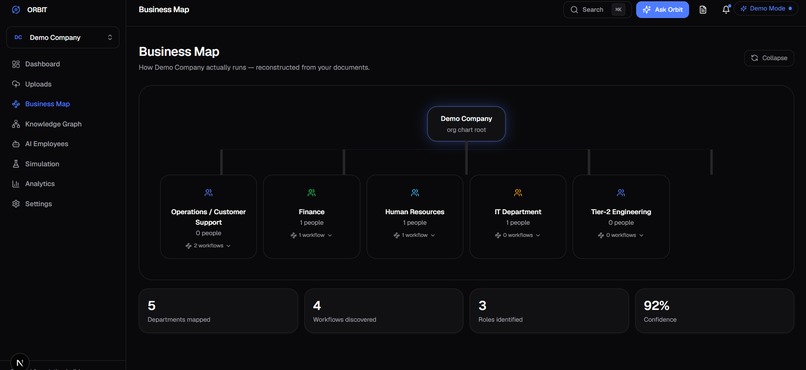
Task: Click the Operations / Customer Support people icon
Action: (208, 193)
